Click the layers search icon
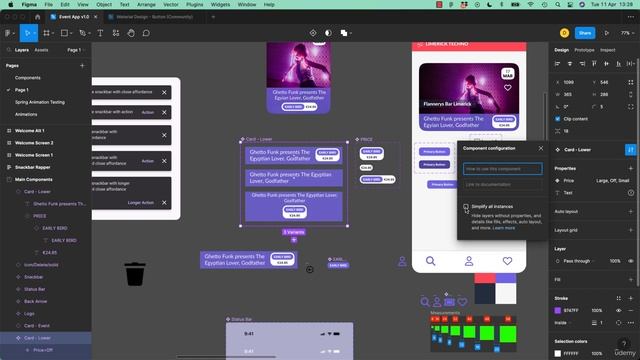 8,50
